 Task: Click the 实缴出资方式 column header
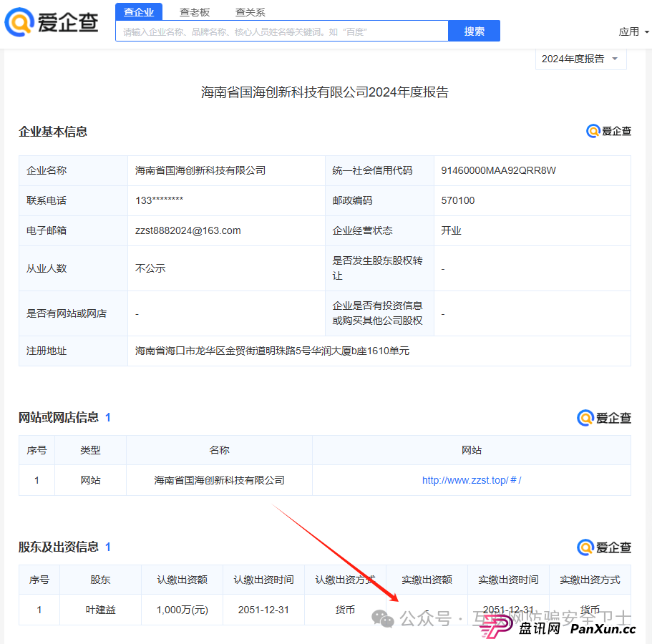pos(590,580)
